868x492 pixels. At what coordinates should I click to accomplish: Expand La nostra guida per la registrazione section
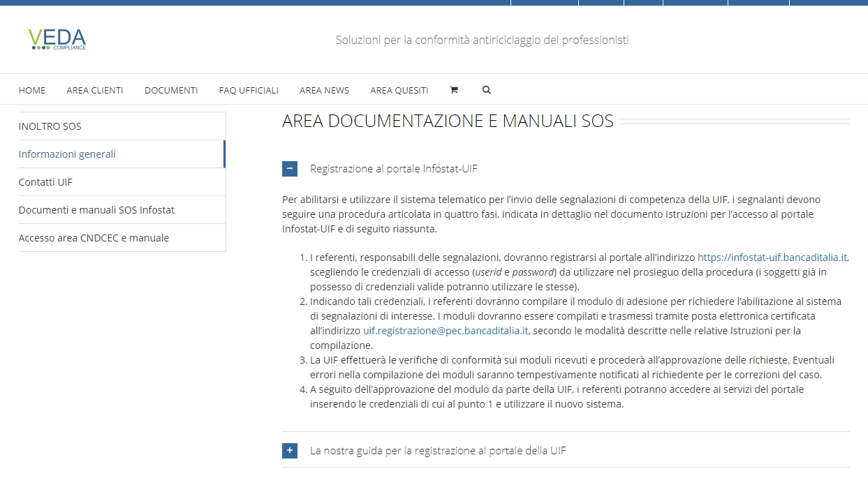pyautogui.click(x=290, y=451)
